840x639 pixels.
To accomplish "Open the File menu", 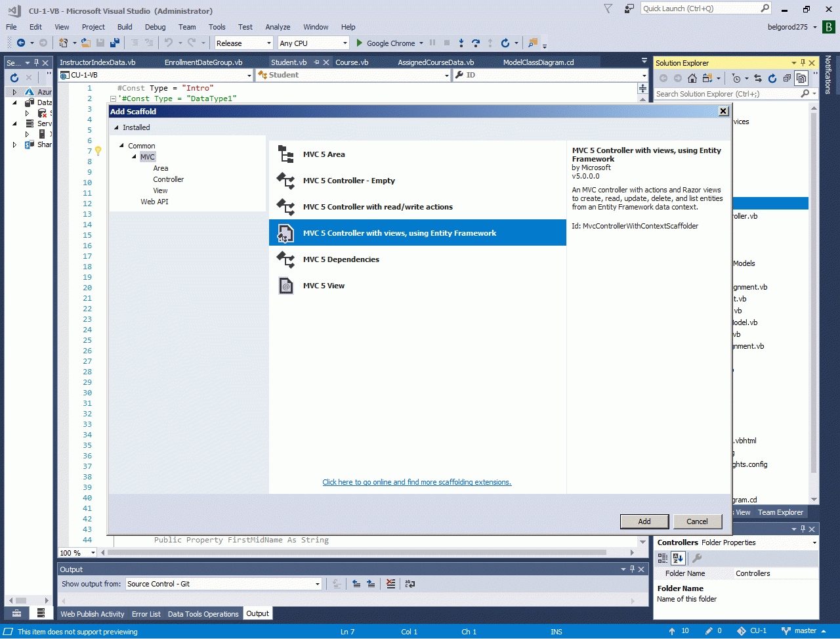I will point(12,27).
